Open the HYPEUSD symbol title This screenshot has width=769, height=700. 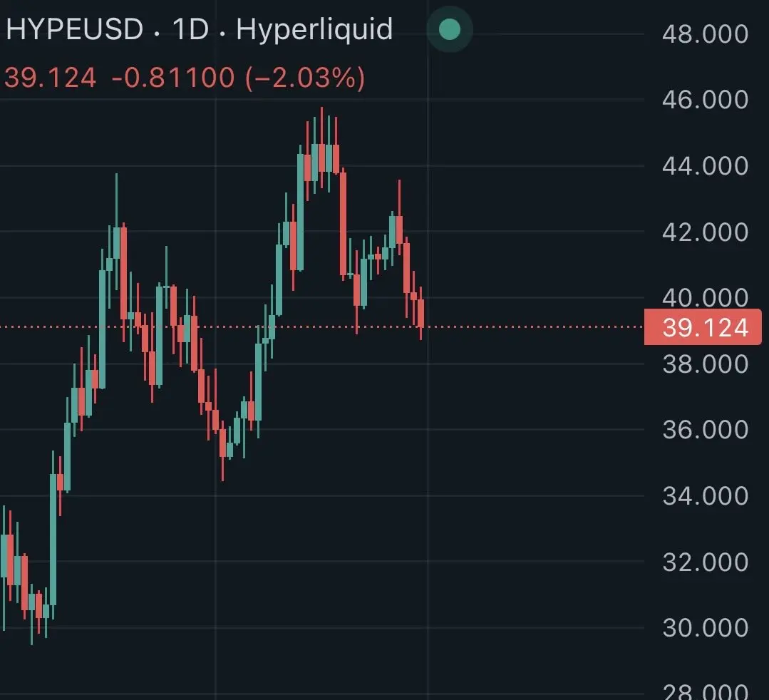[x=75, y=29]
